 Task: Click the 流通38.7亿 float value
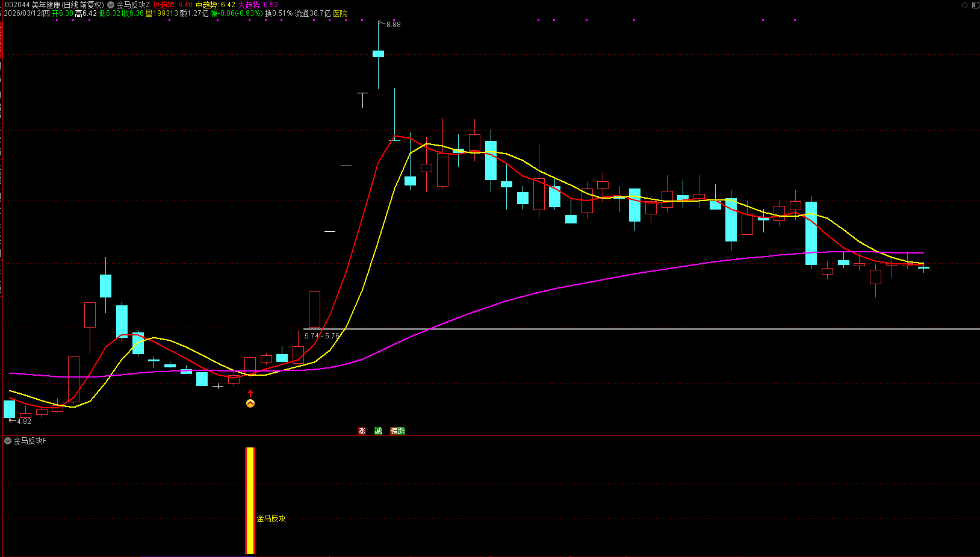(312, 13)
